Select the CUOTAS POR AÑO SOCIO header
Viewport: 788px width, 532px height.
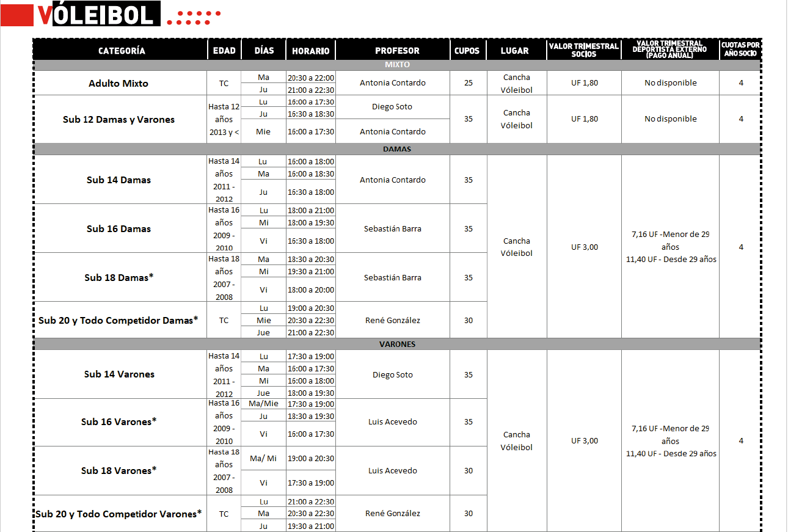click(740, 49)
